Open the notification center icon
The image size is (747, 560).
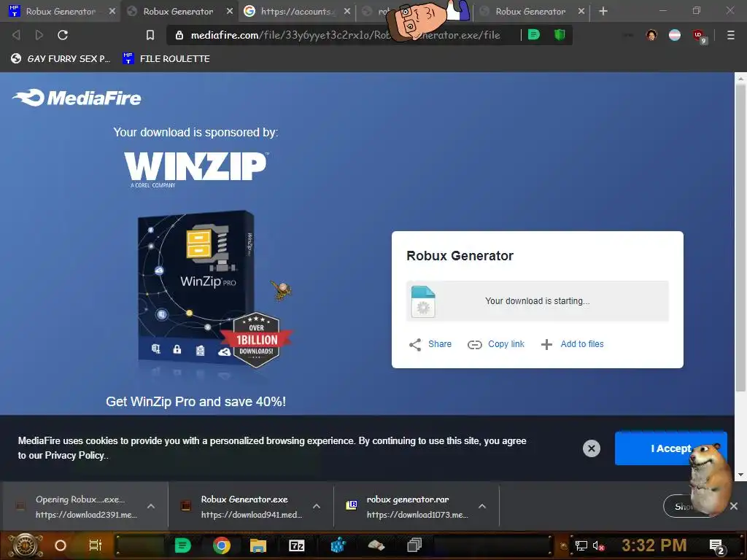[717, 546]
